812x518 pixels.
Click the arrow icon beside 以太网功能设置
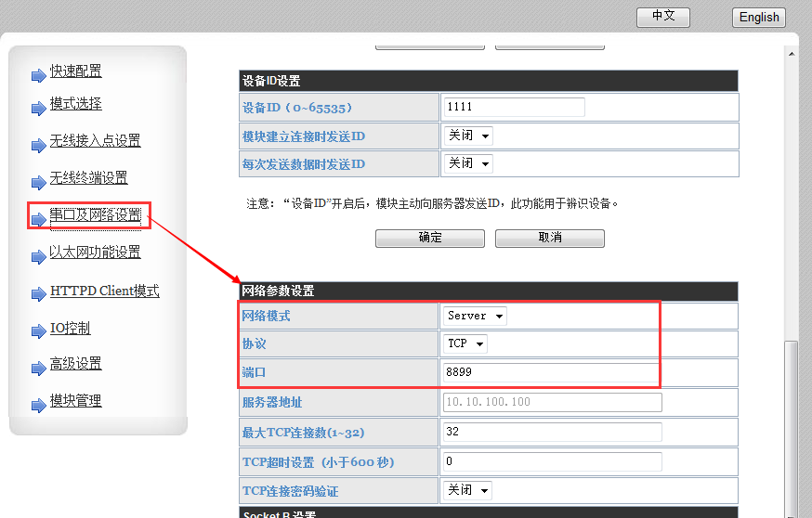38,257
